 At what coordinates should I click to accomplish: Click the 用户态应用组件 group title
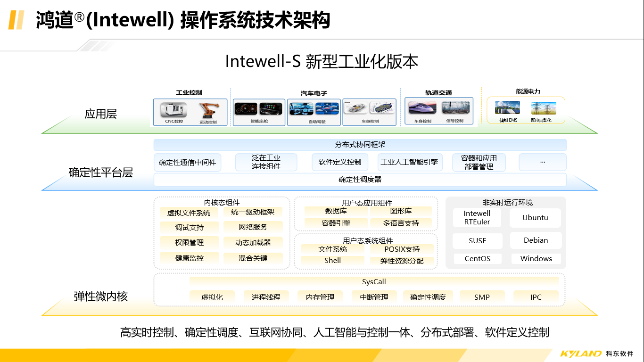click(x=367, y=203)
